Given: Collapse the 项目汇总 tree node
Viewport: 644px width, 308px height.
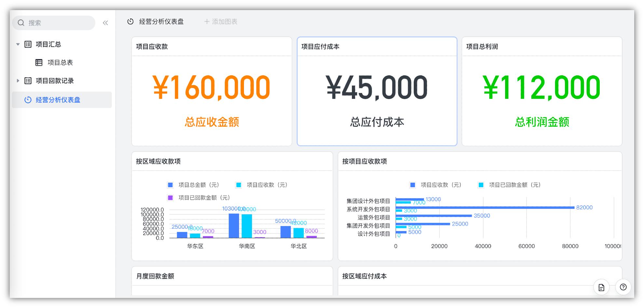Looking at the screenshot, I should pyautogui.click(x=18, y=44).
